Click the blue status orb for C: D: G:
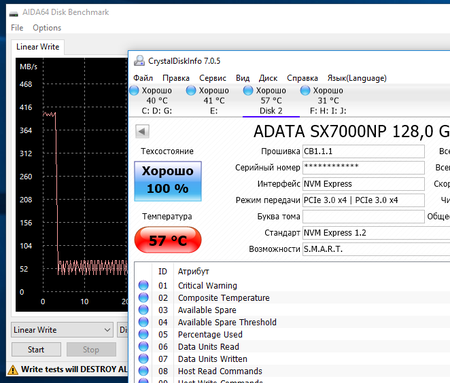This screenshot has width=450, height=383. [134, 90]
